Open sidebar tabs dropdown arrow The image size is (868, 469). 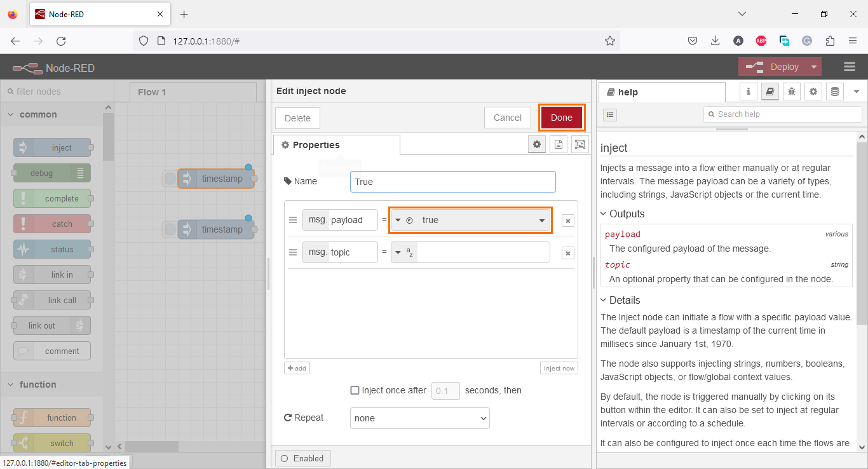[856, 92]
